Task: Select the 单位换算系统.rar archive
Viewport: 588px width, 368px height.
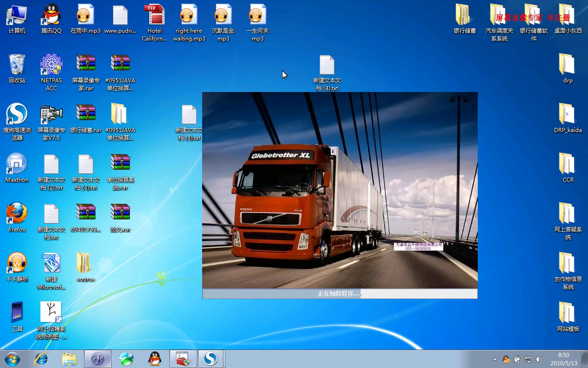Action: tap(120, 171)
